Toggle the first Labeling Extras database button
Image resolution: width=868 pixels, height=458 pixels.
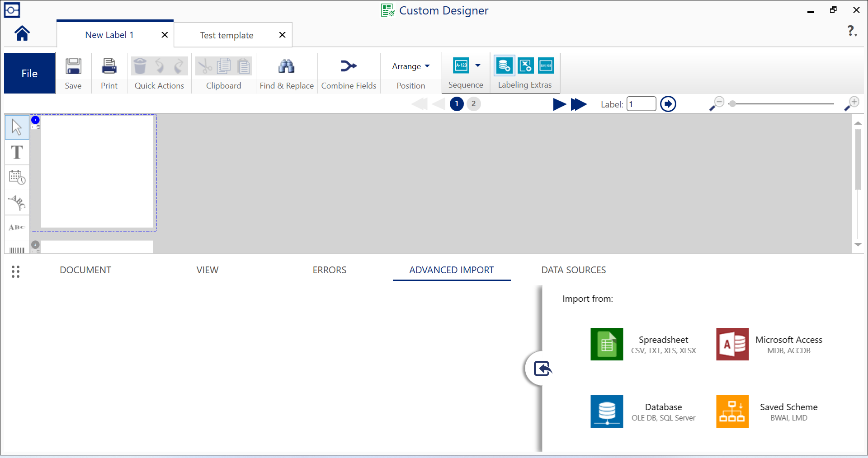click(x=504, y=66)
